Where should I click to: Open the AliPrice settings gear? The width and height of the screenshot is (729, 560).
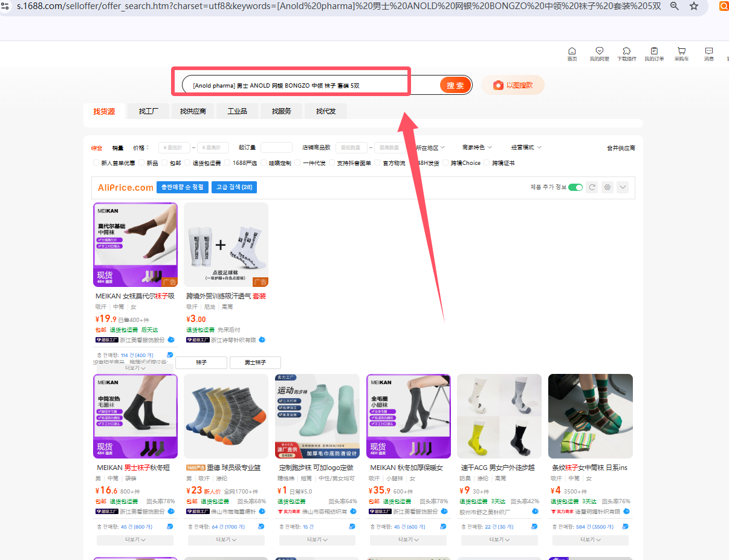607,187
